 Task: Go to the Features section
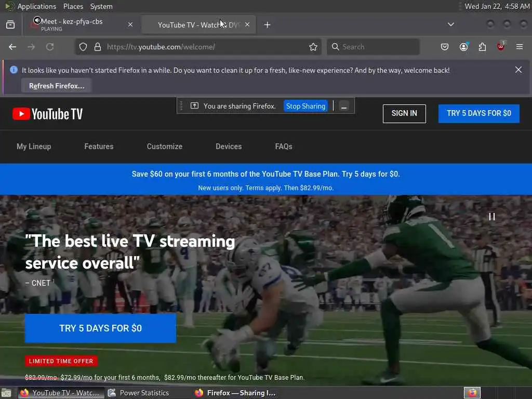click(99, 147)
